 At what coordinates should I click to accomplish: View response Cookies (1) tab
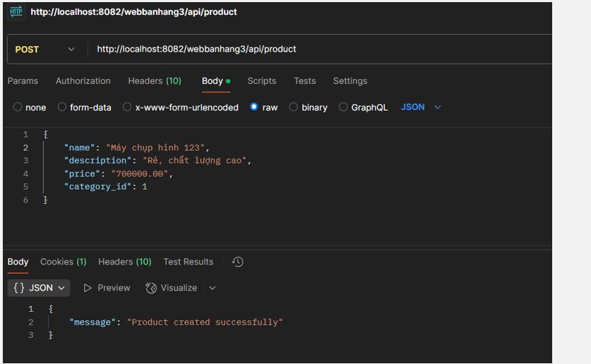[63, 262]
